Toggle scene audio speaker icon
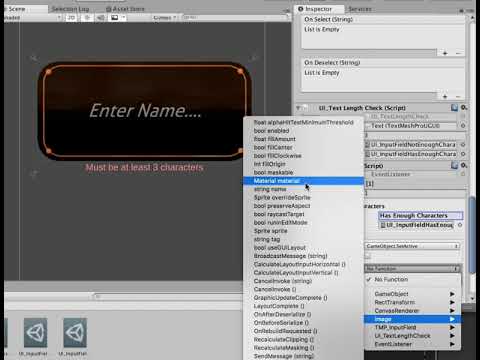480x360 pixels. click(100, 17)
